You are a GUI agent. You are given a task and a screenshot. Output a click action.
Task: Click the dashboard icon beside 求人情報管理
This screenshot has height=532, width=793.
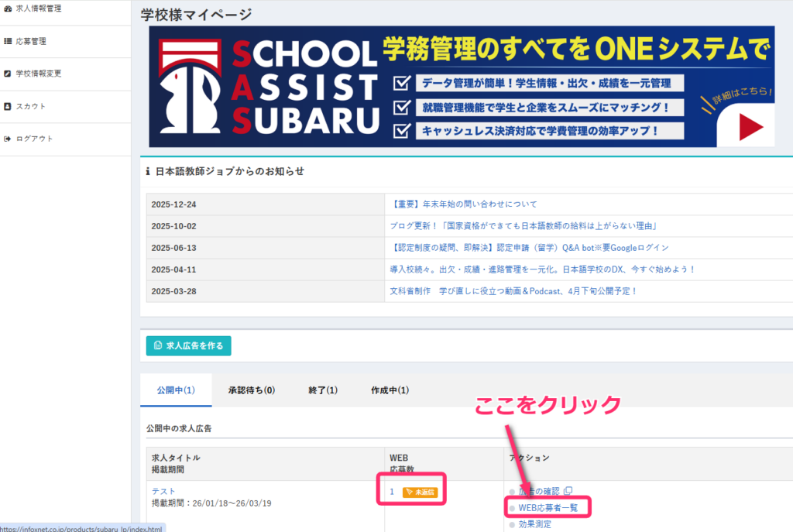point(8,9)
